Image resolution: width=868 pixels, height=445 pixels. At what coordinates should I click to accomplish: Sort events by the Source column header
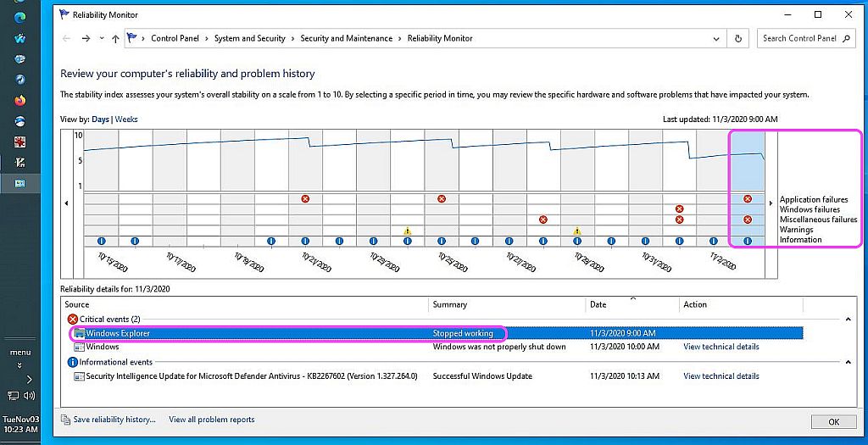pos(245,304)
